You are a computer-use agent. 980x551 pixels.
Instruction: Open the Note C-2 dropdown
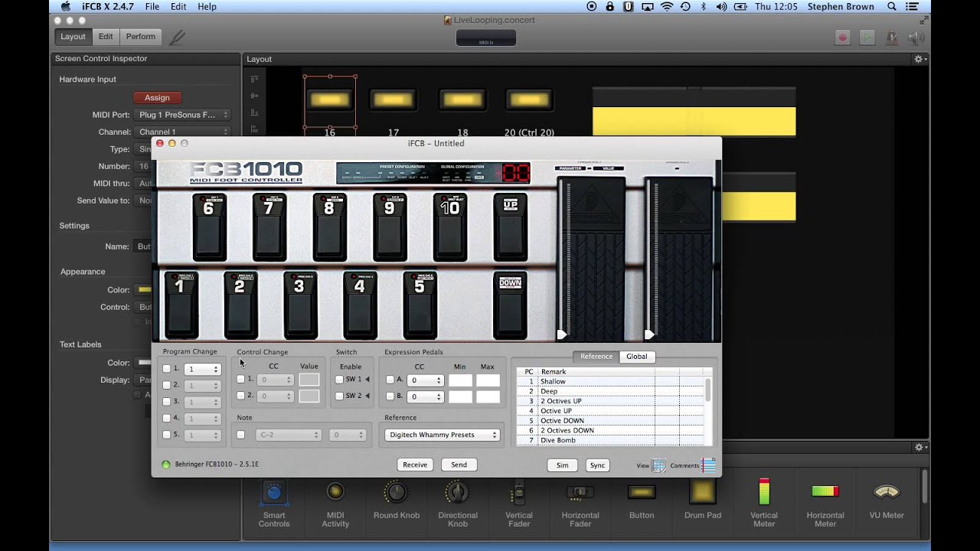pyautogui.click(x=289, y=435)
